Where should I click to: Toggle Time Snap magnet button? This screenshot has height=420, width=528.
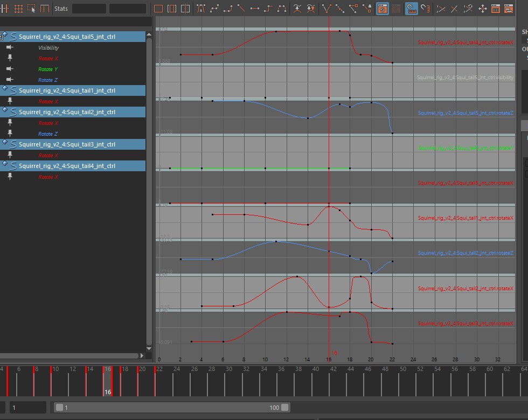point(411,9)
